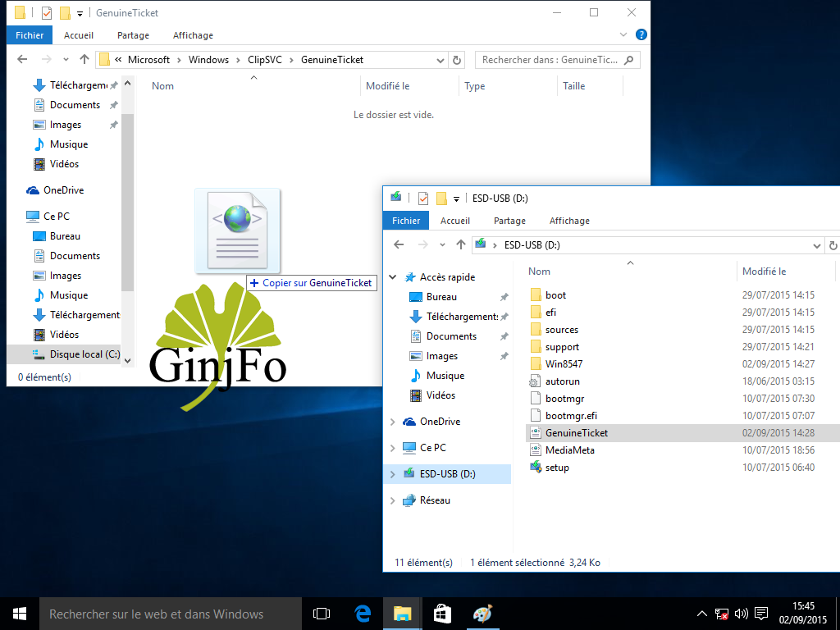Screen dimensions: 840x630
Task: Expand the OneDrive node in ESD-USB window
Action: coord(393,422)
